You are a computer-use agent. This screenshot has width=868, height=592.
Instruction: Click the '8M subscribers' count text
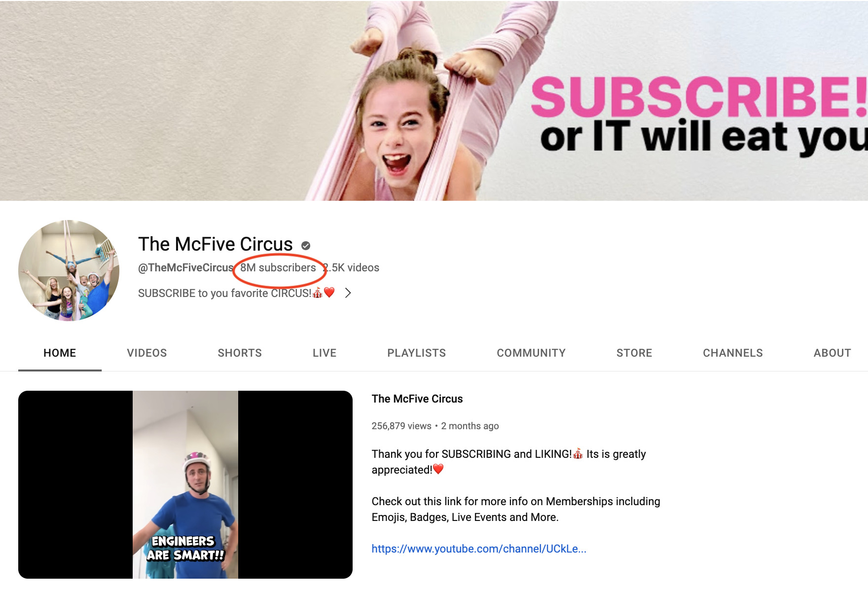tap(278, 268)
